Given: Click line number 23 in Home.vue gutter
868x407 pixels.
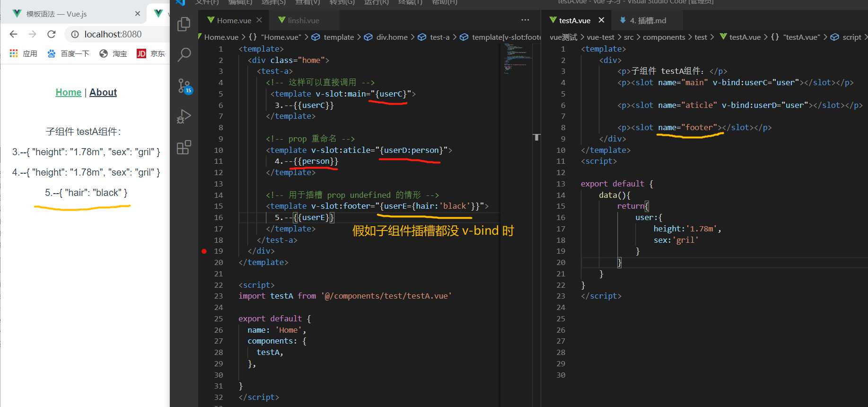Looking at the screenshot, I should [x=219, y=296].
